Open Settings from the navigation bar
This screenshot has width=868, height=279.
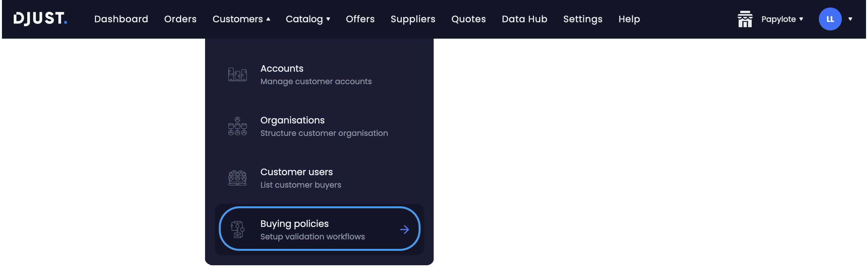point(583,19)
